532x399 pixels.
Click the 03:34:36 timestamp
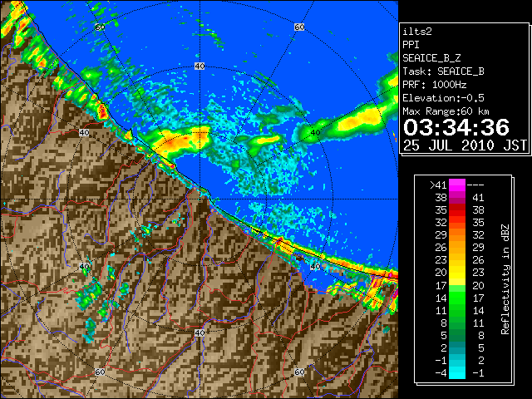click(456, 127)
